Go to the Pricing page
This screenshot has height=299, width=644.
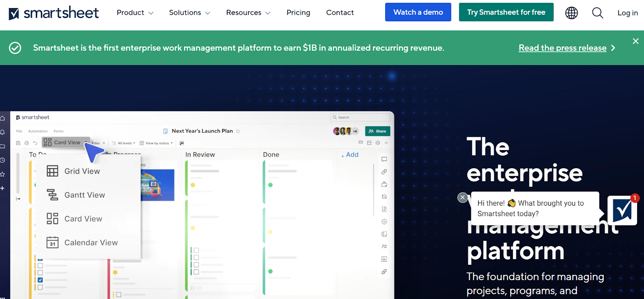point(298,13)
